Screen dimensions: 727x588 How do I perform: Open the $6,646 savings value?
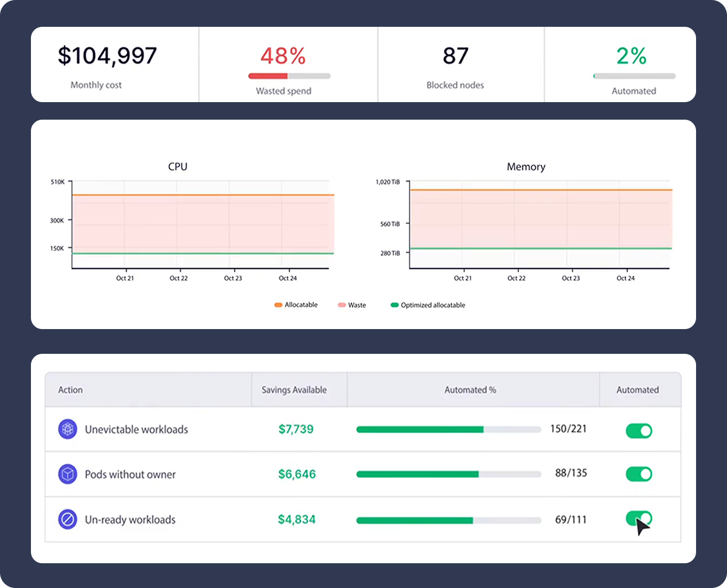tap(296, 474)
